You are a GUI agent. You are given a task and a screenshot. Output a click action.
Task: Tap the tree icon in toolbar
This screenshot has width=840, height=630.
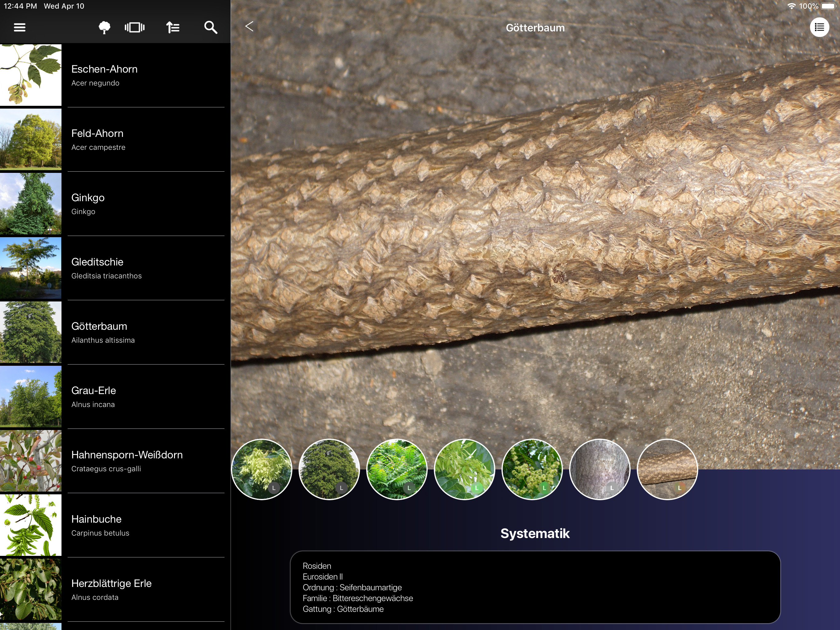point(104,27)
